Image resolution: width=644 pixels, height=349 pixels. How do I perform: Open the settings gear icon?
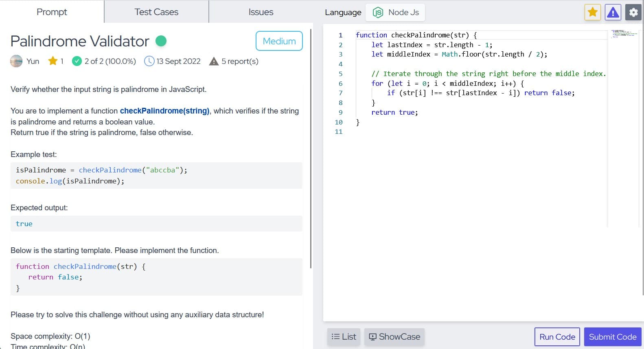(633, 12)
